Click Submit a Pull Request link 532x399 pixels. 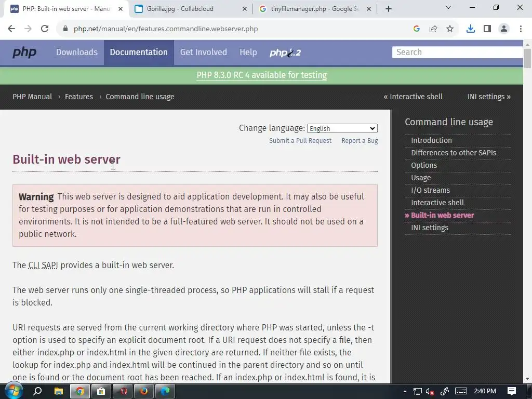pos(300,140)
